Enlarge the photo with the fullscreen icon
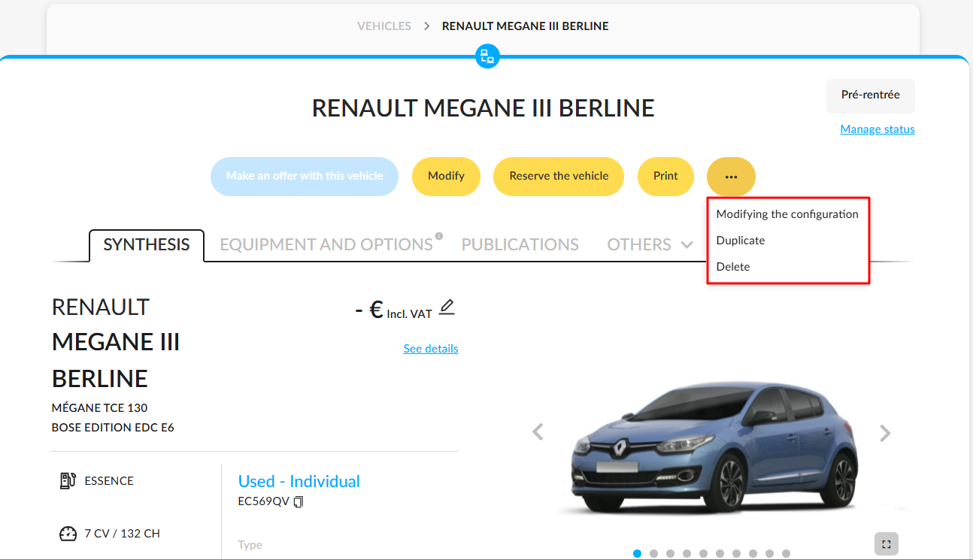This screenshot has width=973, height=560. coord(886,543)
